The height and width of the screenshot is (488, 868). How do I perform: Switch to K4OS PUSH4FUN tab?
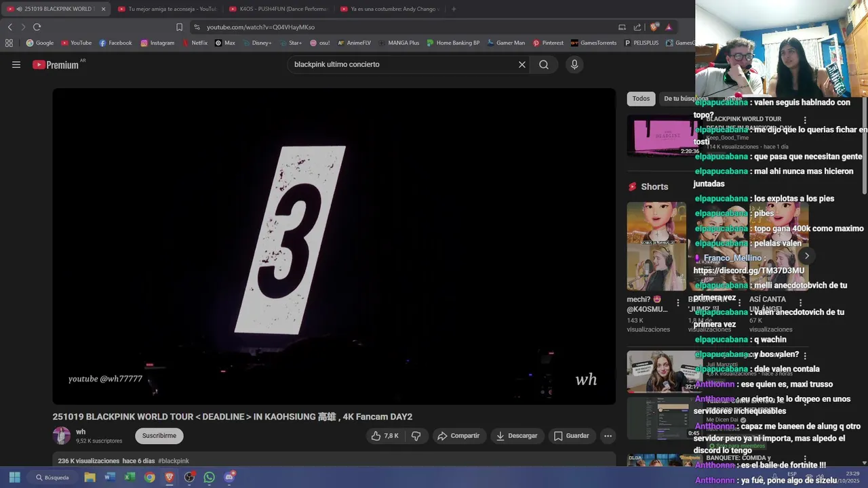click(x=278, y=9)
